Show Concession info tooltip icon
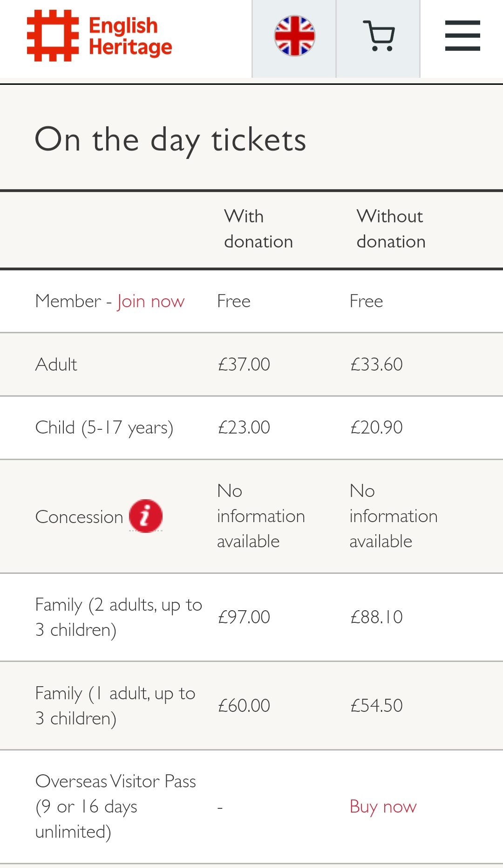The image size is (503, 868). coord(146,516)
